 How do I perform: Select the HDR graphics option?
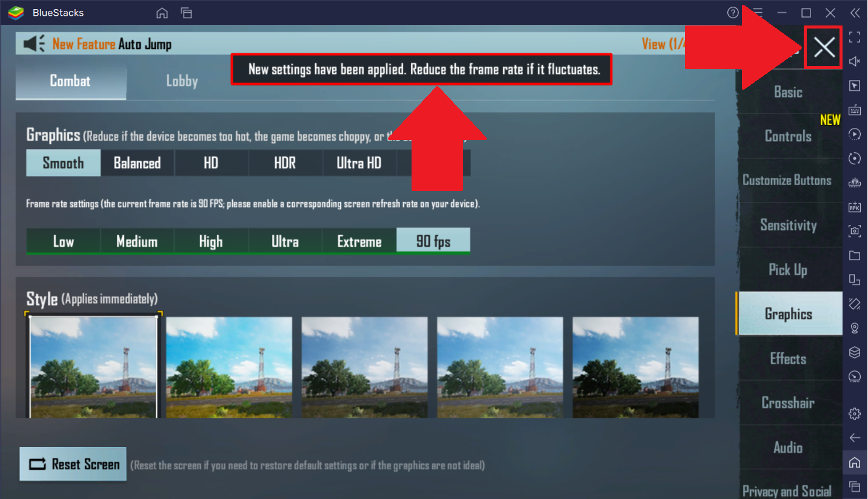point(285,163)
